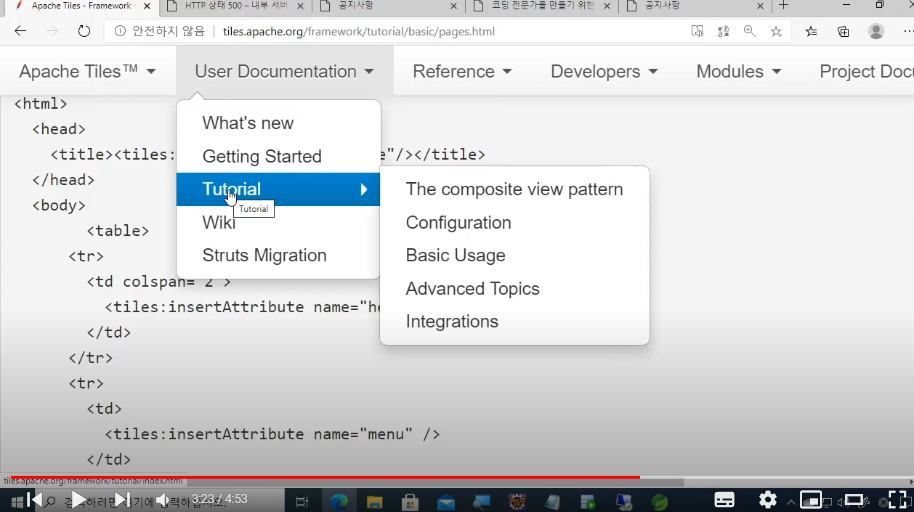The image size is (914, 512).
Task: Click the <table> code line
Action: coord(118,230)
